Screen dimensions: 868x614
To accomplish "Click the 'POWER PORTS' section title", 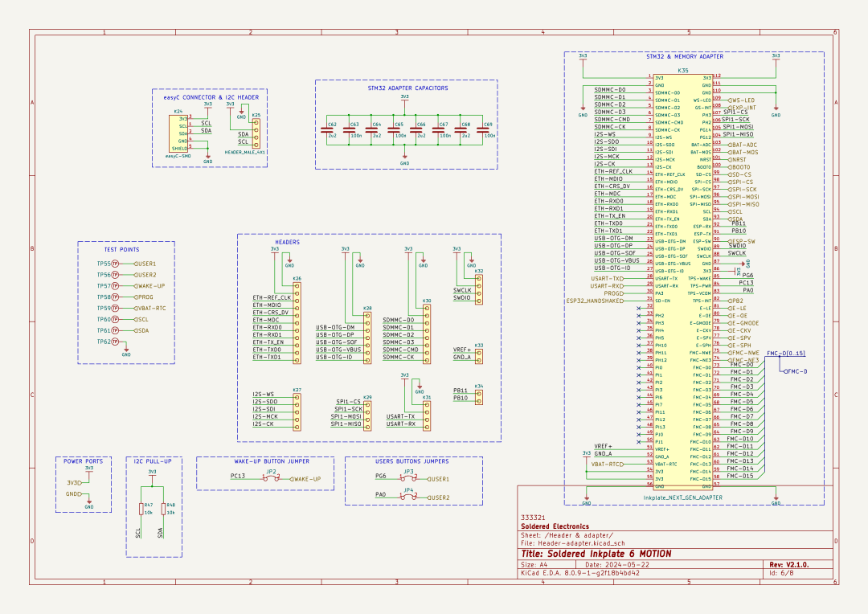I will coord(83,461).
